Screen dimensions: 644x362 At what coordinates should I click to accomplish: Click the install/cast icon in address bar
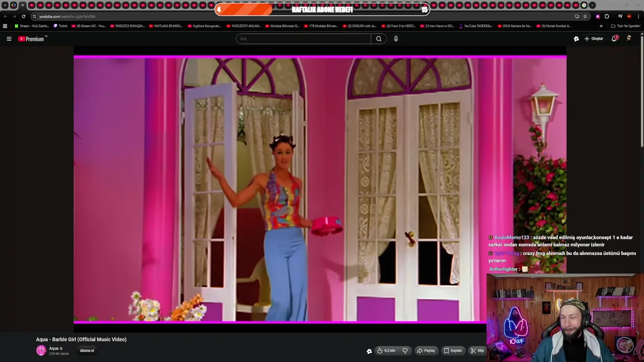(577, 17)
